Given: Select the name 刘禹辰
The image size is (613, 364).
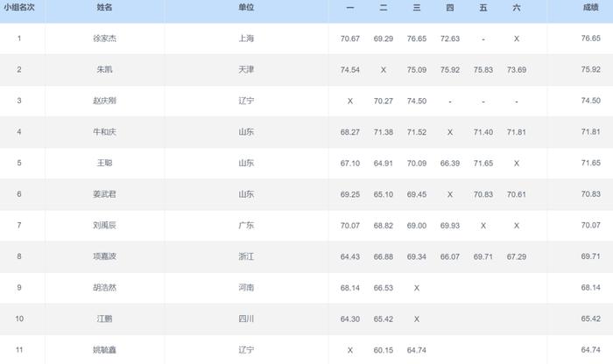Looking at the screenshot, I should click(104, 226).
